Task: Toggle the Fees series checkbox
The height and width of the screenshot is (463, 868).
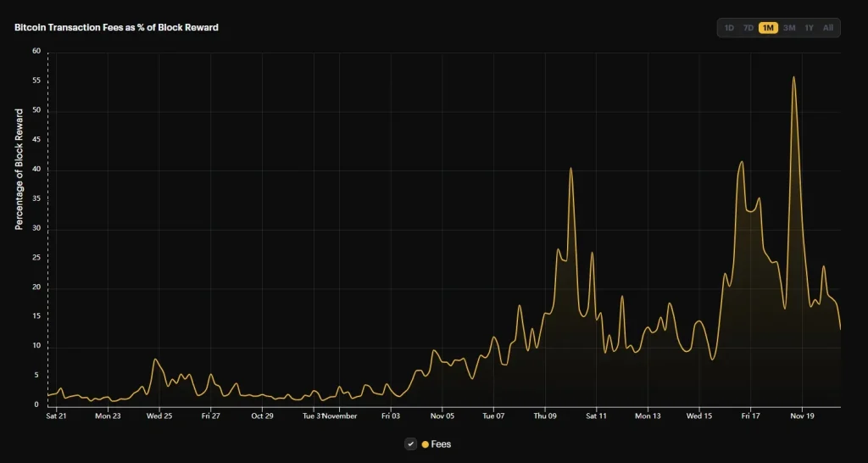Action: click(x=411, y=444)
